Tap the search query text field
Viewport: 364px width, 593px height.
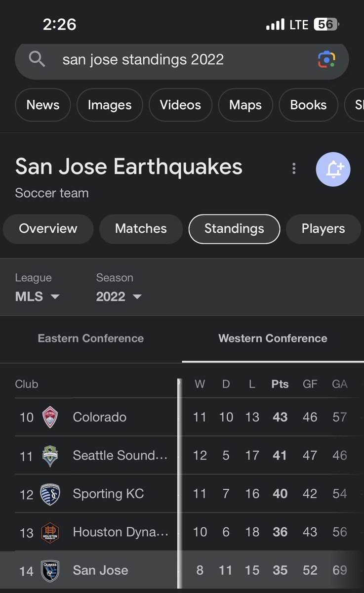pos(168,60)
